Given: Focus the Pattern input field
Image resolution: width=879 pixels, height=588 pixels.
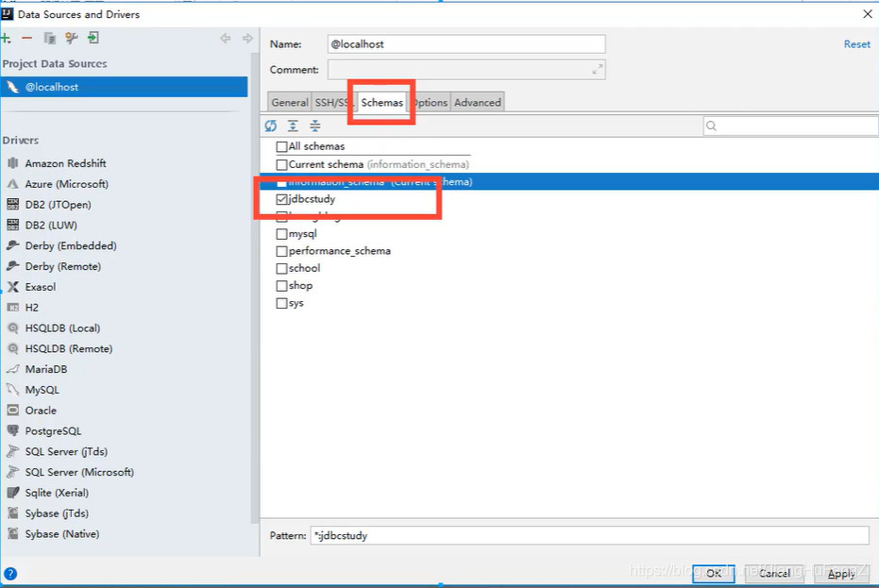Looking at the screenshot, I should [590, 535].
